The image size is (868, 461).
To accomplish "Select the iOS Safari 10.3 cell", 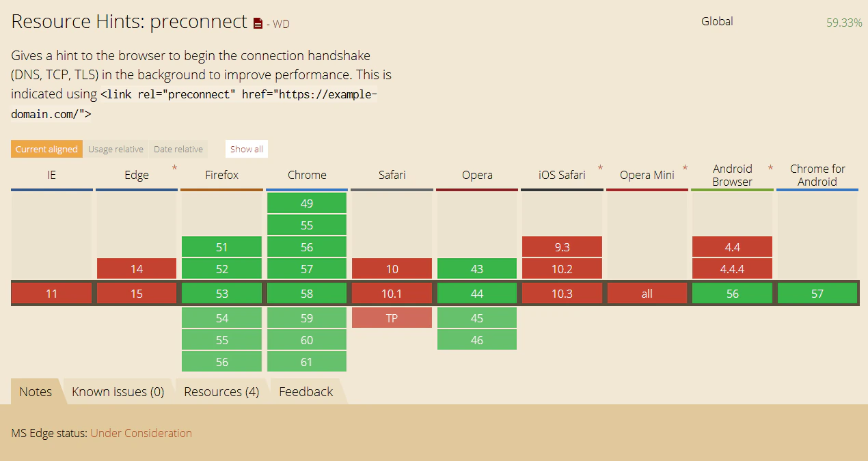I will 562,294.
